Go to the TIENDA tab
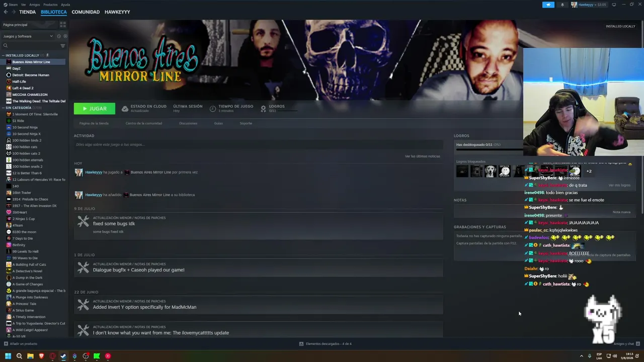 pos(27,12)
